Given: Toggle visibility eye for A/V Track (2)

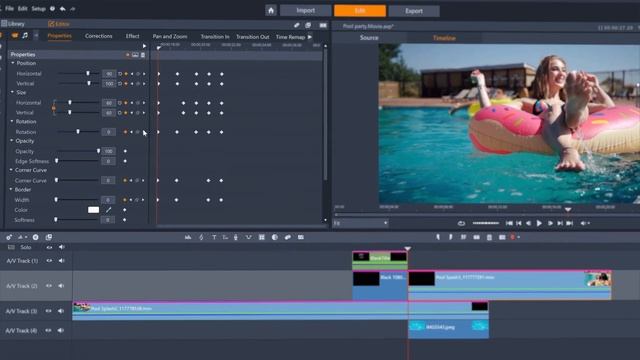Looking at the screenshot, I should click(49, 286).
